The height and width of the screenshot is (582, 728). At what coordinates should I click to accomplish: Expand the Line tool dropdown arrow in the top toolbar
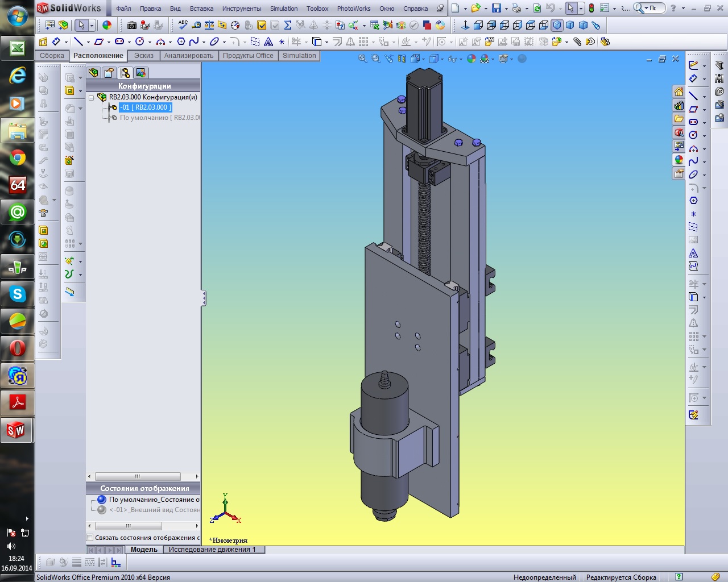click(88, 42)
